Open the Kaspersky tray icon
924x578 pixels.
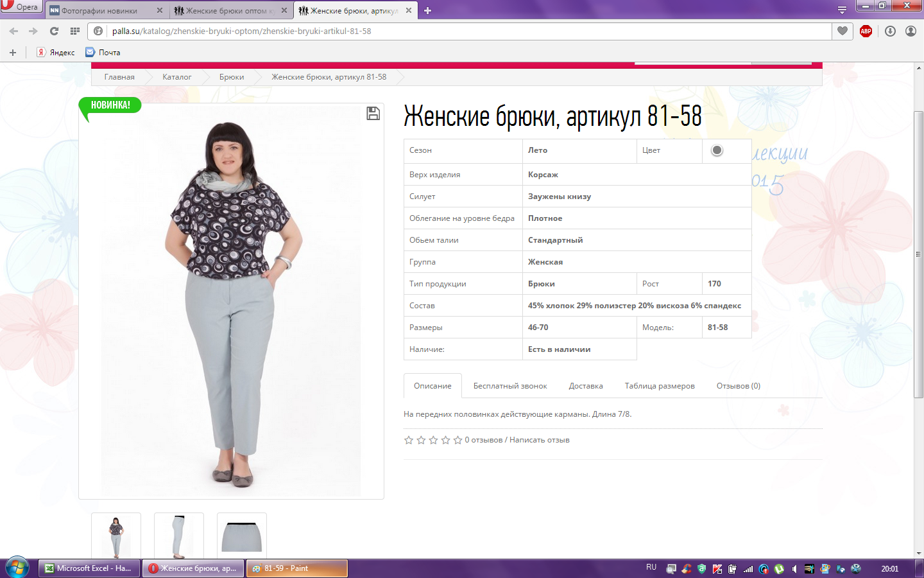717,568
